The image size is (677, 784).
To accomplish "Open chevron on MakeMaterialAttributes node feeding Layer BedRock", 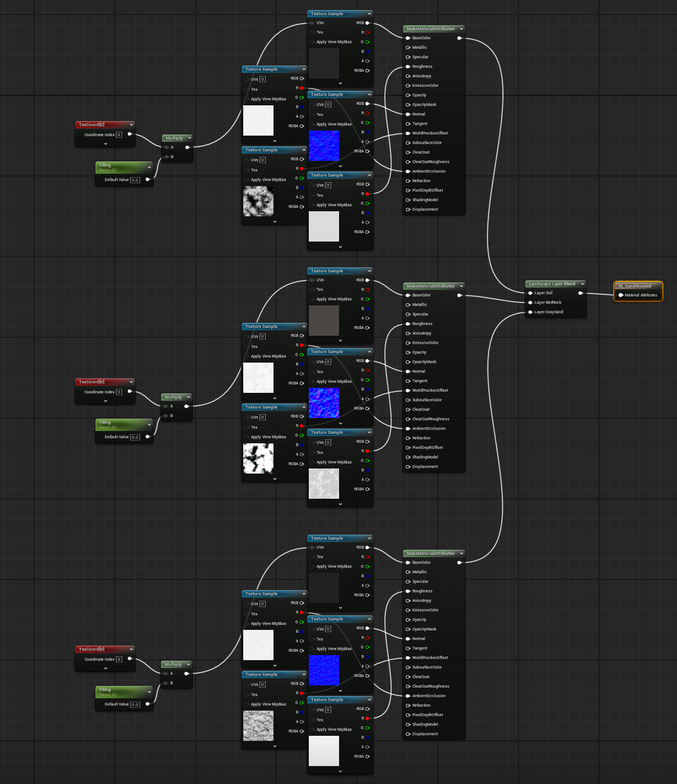I will (461, 286).
